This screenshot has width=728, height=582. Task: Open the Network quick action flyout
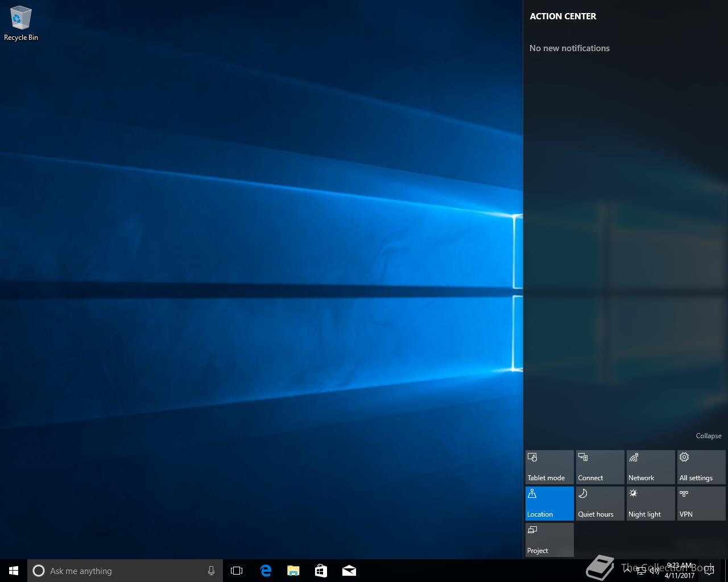click(x=651, y=467)
